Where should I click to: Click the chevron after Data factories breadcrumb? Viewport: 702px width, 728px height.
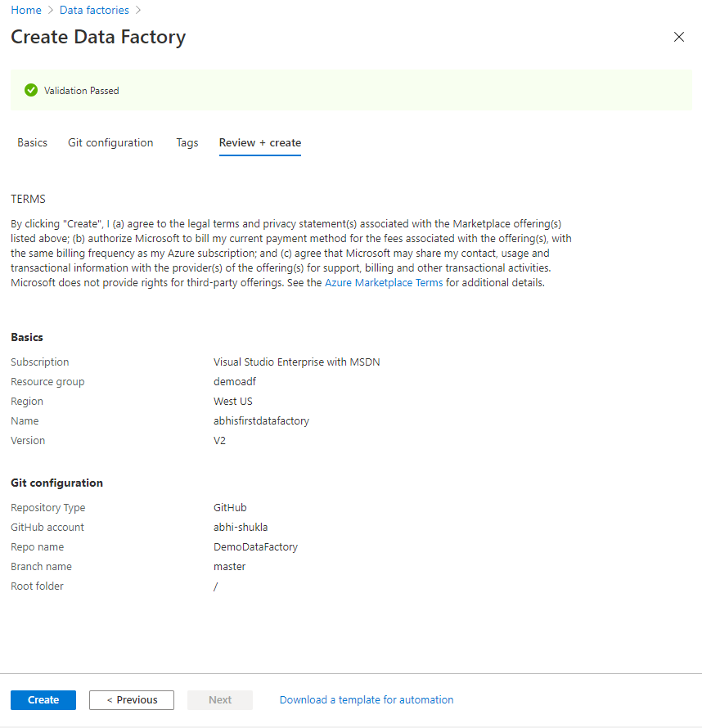click(x=137, y=11)
